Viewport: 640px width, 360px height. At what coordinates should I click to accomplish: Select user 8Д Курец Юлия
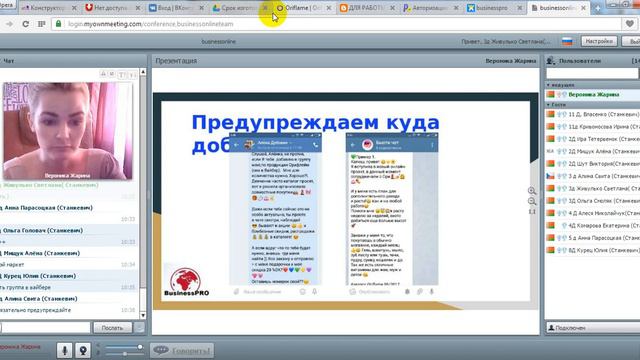pos(593,250)
